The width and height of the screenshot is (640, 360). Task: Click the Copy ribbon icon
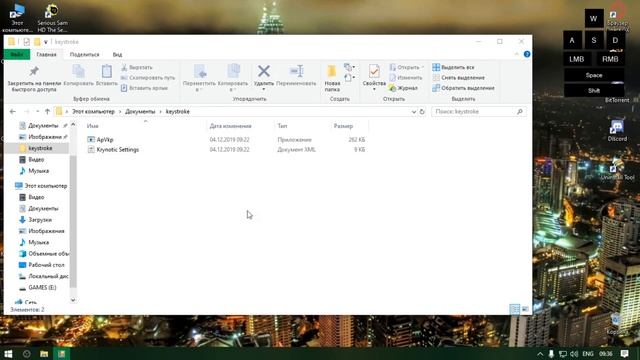click(x=78, y=75)
